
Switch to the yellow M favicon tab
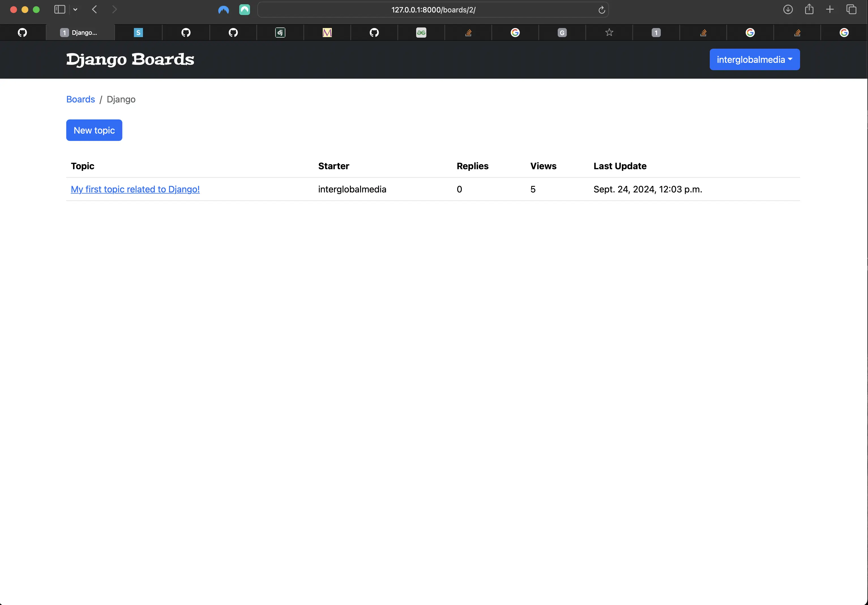pos(327,33)
